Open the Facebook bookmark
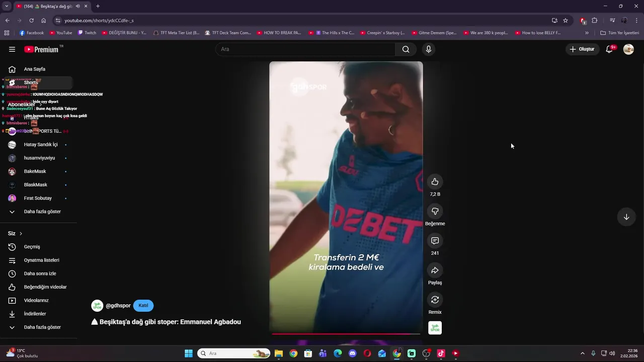 coord(32,33)
